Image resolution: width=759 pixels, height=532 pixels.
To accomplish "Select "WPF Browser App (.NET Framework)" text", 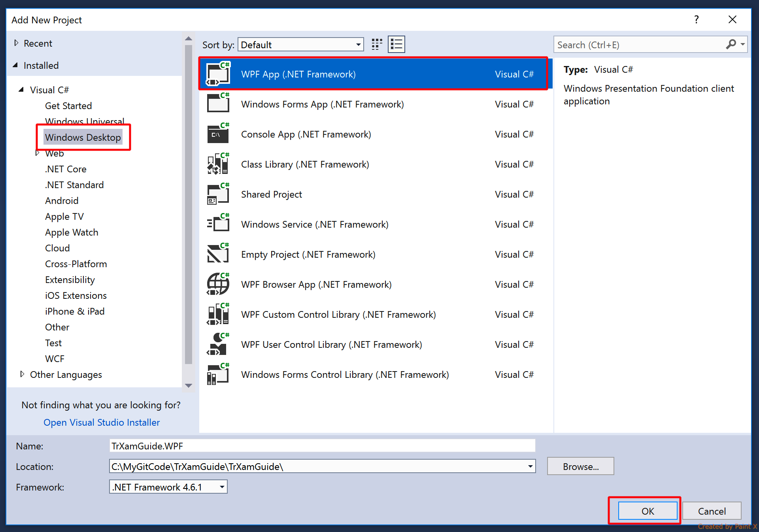I will point(316,284).
